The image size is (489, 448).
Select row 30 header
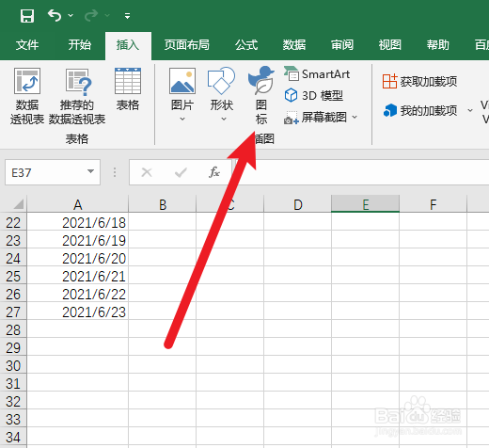pyautogui.click(x=13, y=365)
